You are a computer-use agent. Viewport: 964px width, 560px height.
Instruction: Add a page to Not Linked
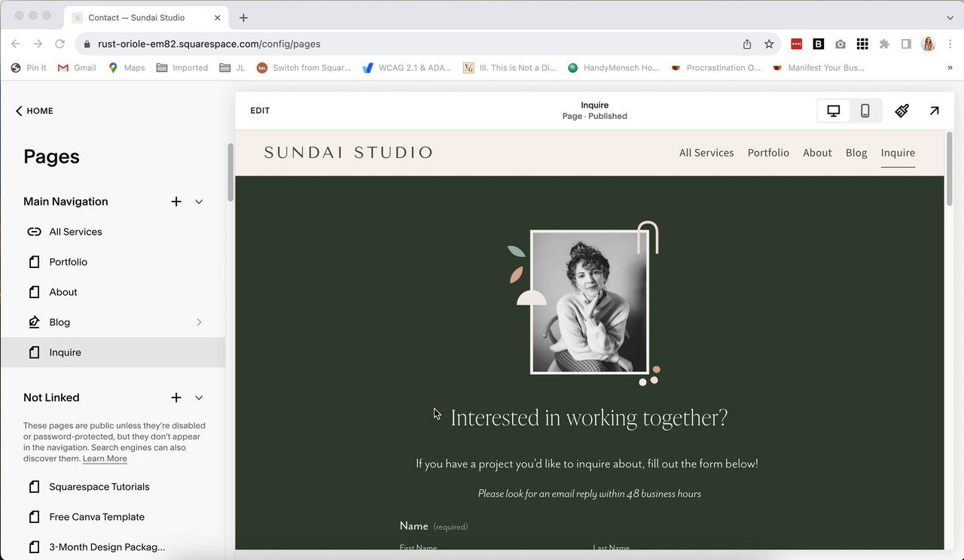tap(176, 397)
